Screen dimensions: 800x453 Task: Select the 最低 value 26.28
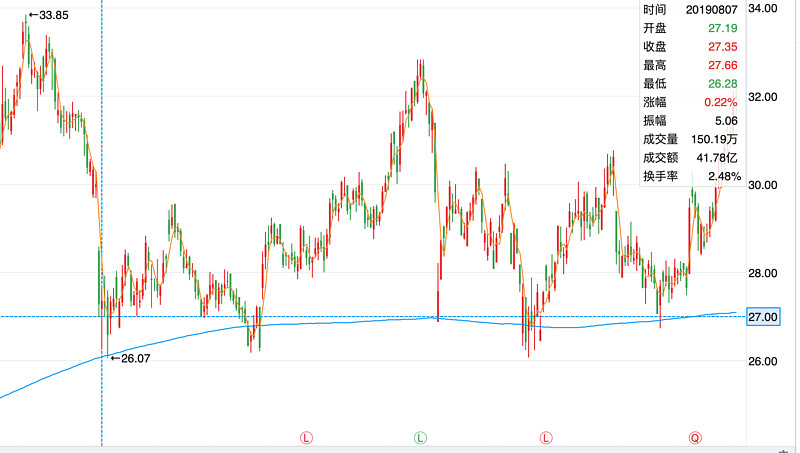(x=721, y=84)
